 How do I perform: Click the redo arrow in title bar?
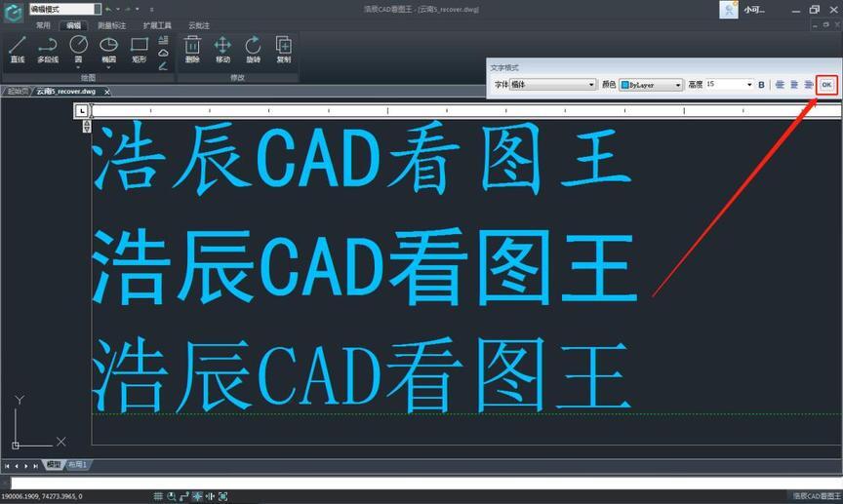(128, 9)
